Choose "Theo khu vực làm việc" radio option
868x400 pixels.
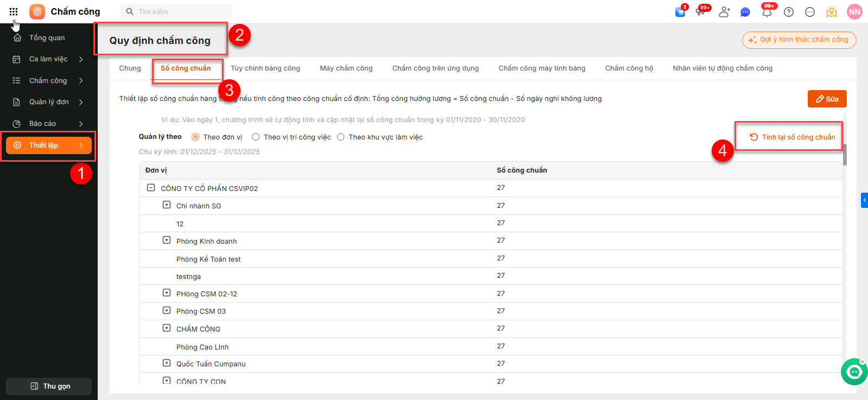tap(340, 137)
